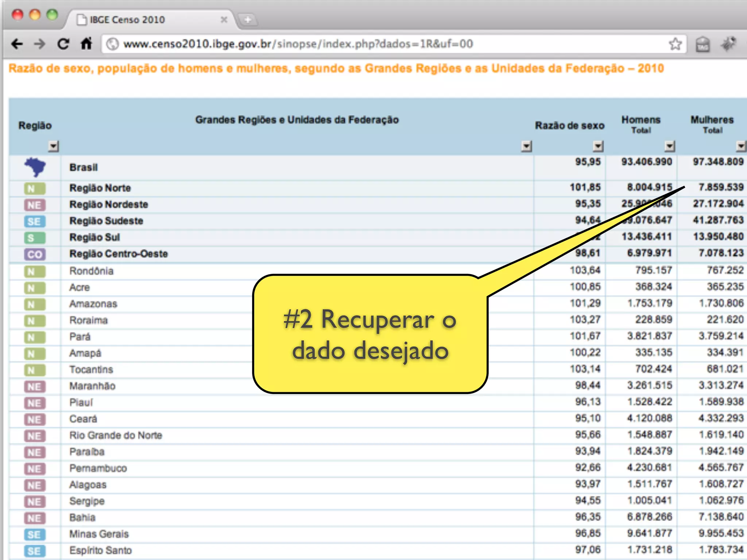Click the NE badge beside Maranhão
The height and width of the screenshot is (560, 747).
35,386
